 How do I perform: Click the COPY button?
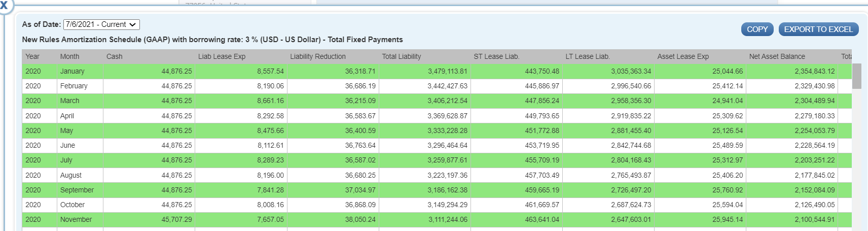coord(757,29)
